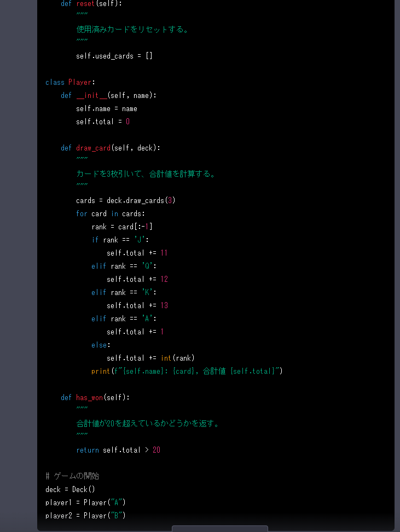Image resolution: width=400 pixels, height=532 pixels.
Task: Click the line 'player1 = Player("A")'
Action: [x=85, y=502]
